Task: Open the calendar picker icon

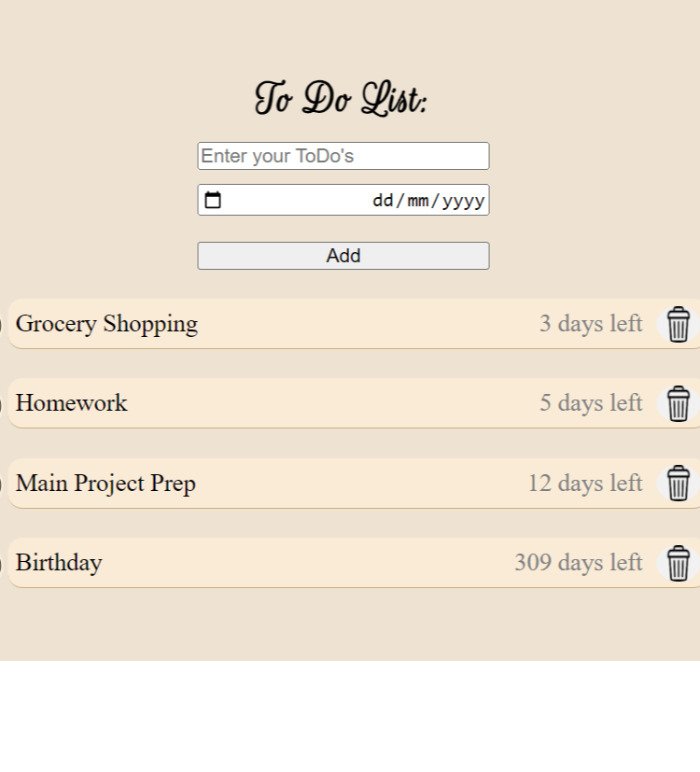Action: [x=214, y=200]
